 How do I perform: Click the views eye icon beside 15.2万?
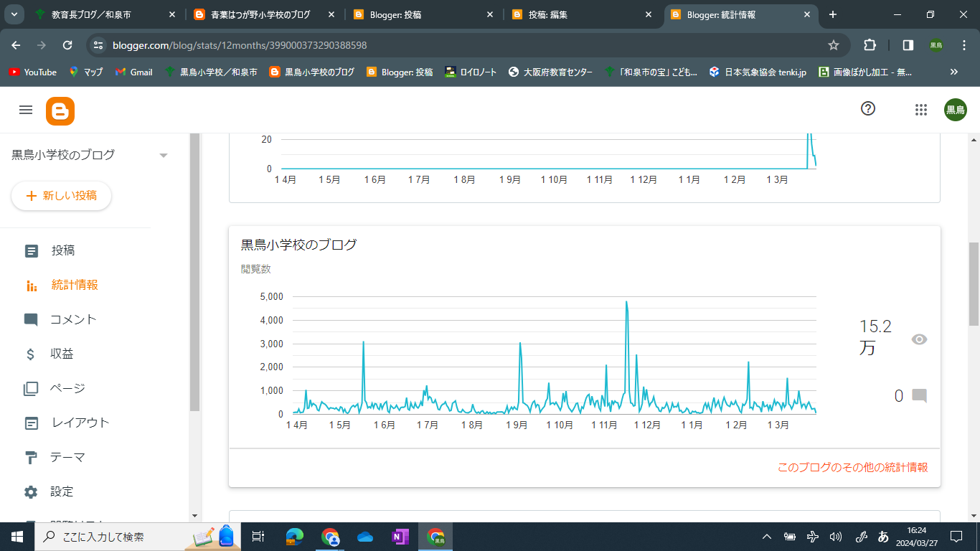click(919, 339)
